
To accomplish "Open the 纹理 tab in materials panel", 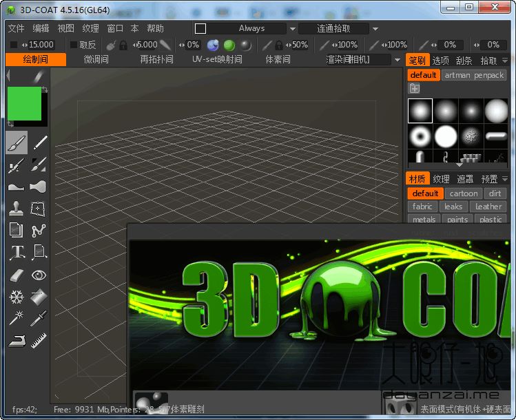I will tap(441, 178).
